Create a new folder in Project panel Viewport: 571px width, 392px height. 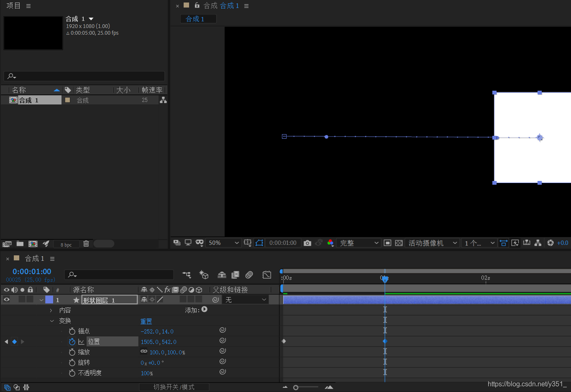point(20,244)
